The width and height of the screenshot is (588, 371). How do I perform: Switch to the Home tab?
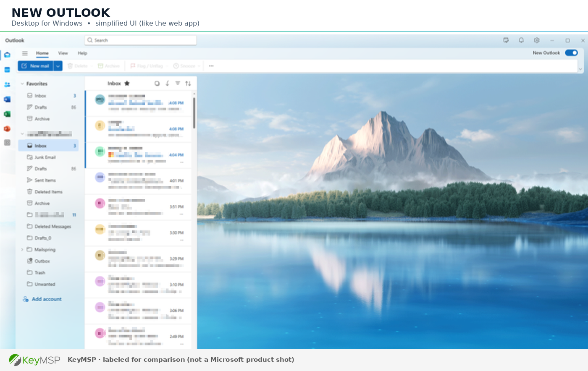(x=42, y=53)
